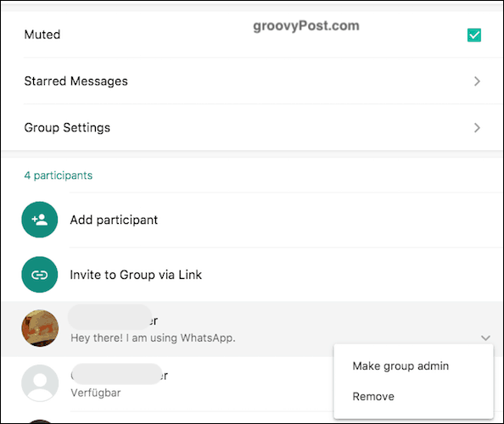
Task: Uncheck the Muted checkbox
Action: 474,35
